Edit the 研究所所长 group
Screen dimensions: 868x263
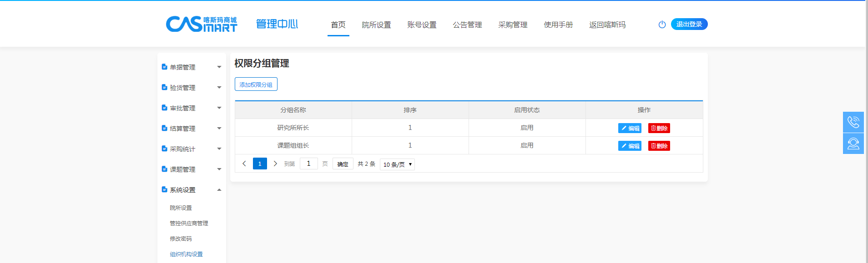(630, 128)
